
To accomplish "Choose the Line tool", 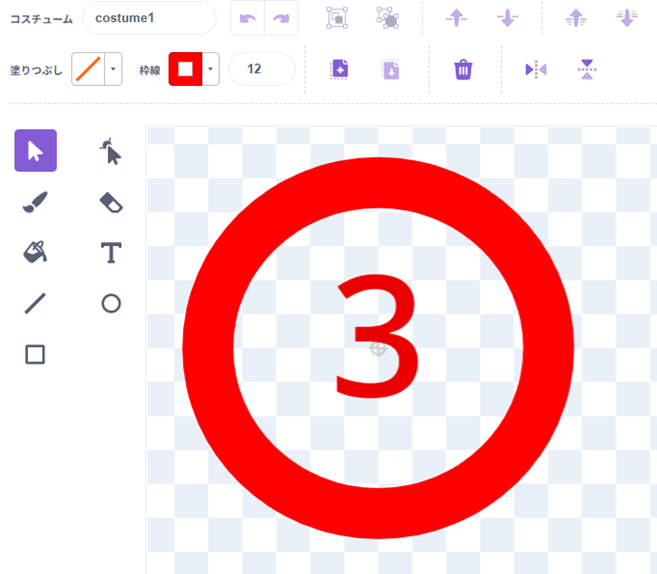I will (35, 303).
